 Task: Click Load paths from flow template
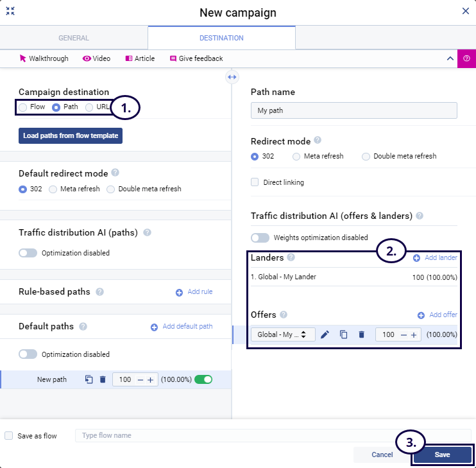coord(70,136)
